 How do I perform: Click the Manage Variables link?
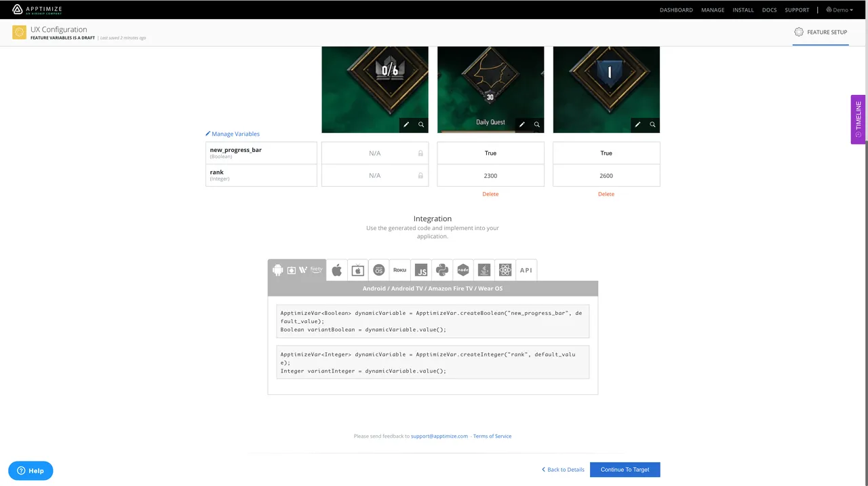click(x=233, y=134)
